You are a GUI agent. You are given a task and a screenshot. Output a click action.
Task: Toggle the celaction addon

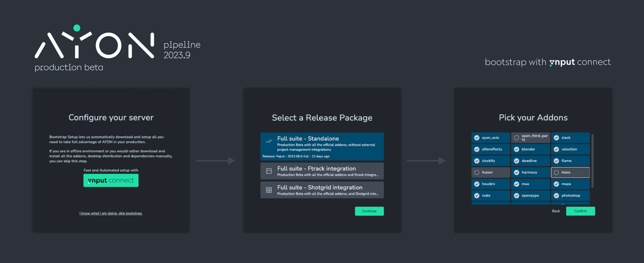(570, 149)
